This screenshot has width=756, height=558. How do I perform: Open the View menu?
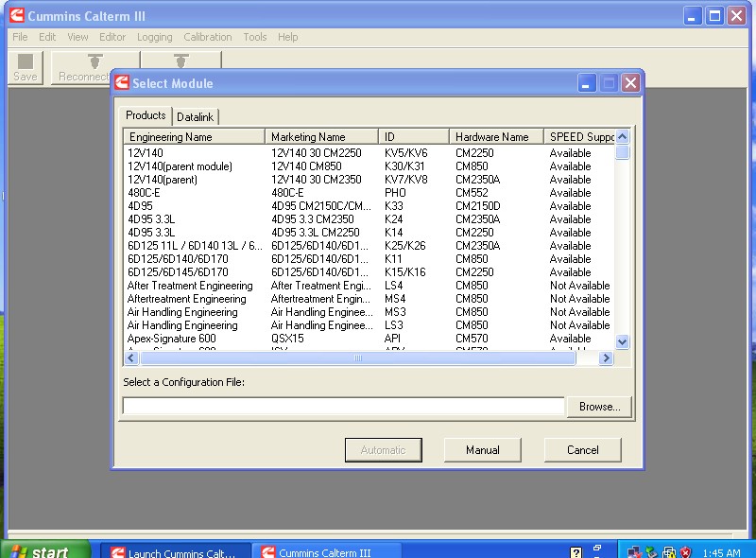(x=77, y=37)
